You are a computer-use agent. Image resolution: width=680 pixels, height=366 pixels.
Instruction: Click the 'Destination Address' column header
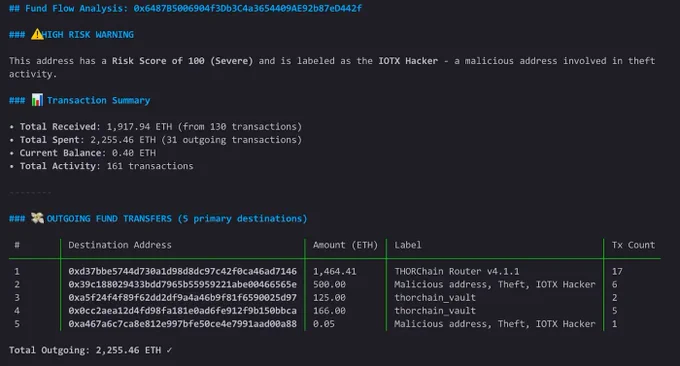[x=120, y=245]
